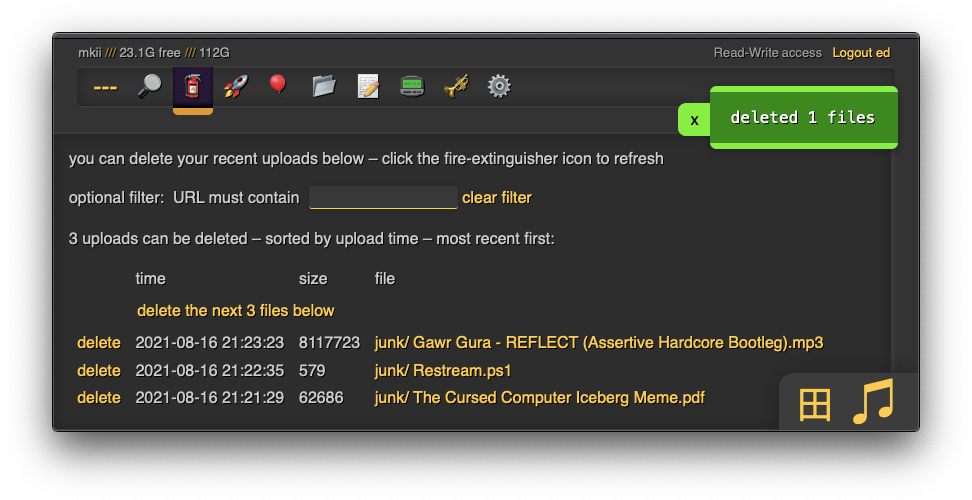The image size is (972, 500).
Task: Open junk/ Gawr Gura - REFLECT mp3 file link
Action: (x=599, y=343)
